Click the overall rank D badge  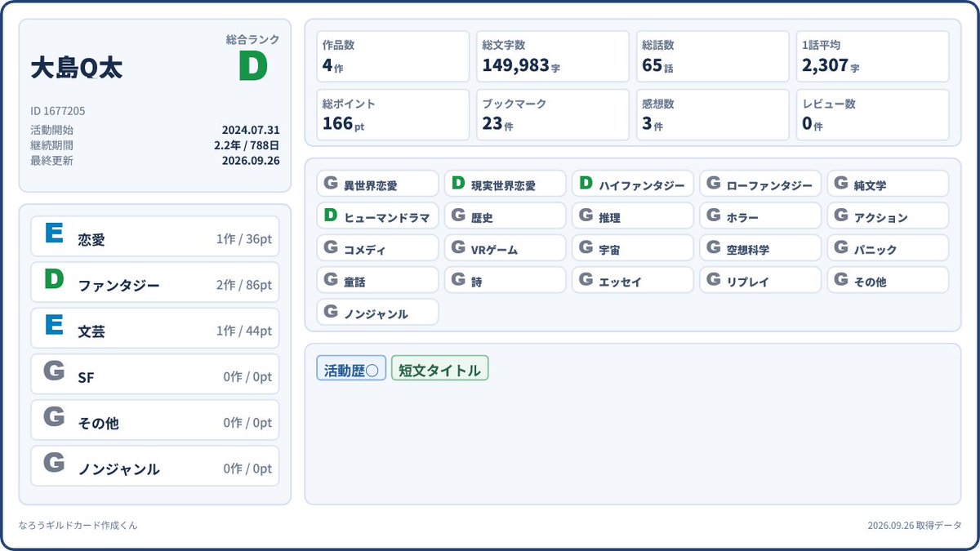coord(253,66)
